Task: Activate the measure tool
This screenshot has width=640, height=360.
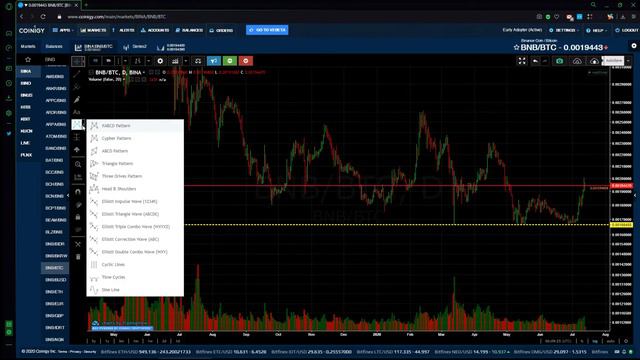Action: [78, 177]
